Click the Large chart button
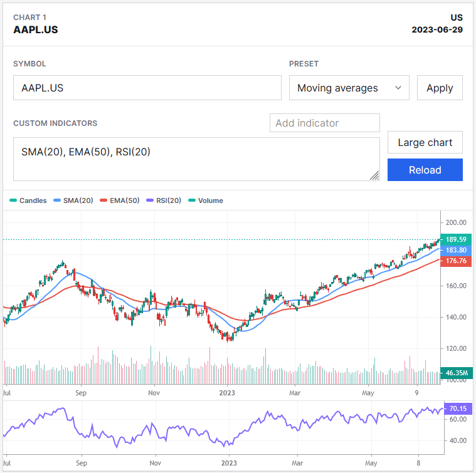The width and height of the screenshot is (476, 473). coord(425,142)
